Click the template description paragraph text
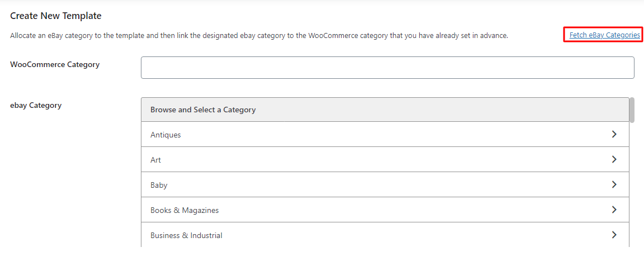 click(259, 35)
